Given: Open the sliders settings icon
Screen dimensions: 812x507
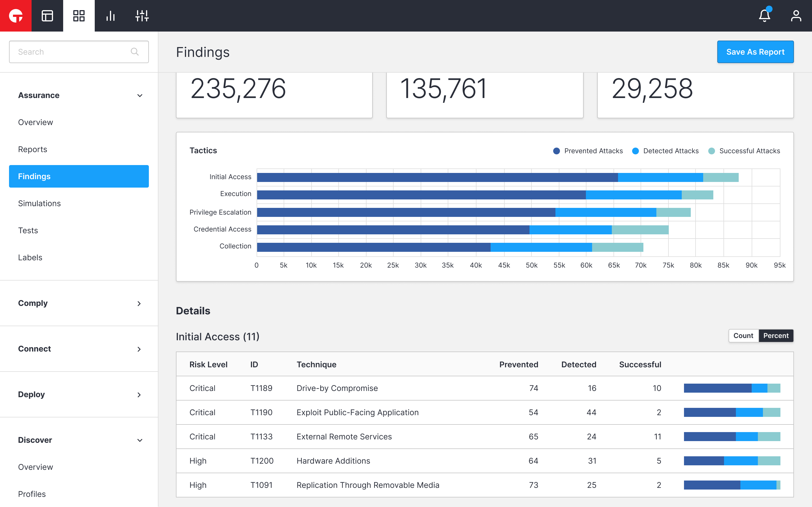Looking at the screenshot, I should pyautogui.click(x=142, y=16).
